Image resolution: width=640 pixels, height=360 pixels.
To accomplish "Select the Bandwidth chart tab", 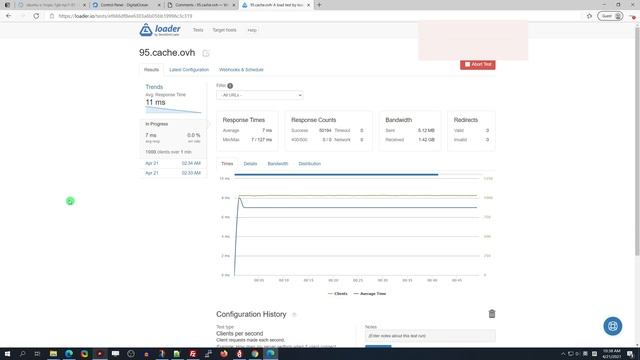I will pyautogui.click(x=278, y=164).
